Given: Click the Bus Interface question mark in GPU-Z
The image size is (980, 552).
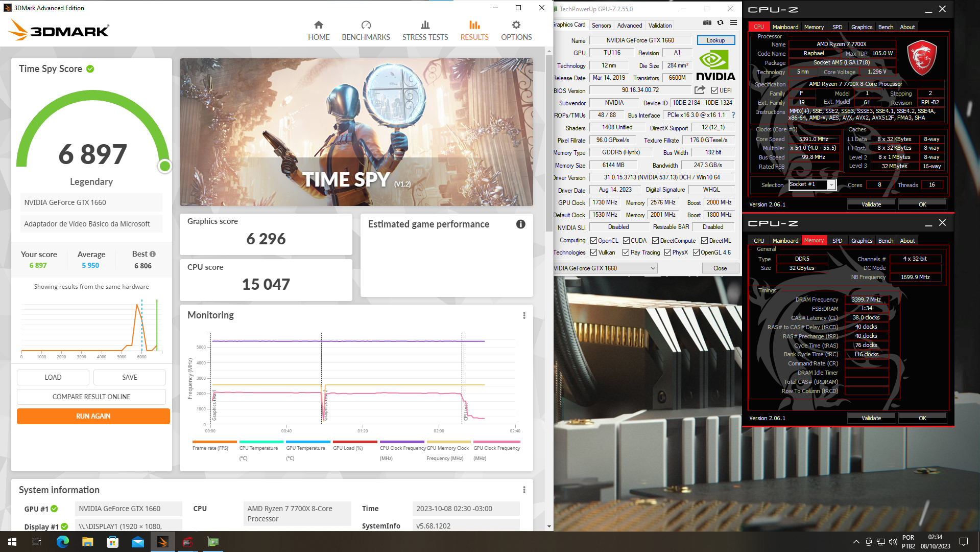Looking at the screenshot, I should tap(733, 115).
